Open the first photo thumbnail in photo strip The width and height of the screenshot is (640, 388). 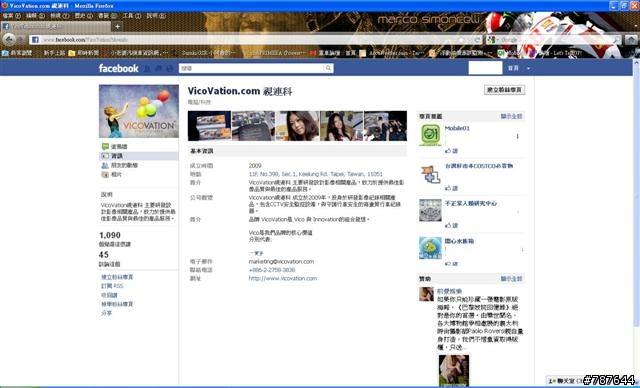(209, 126)
